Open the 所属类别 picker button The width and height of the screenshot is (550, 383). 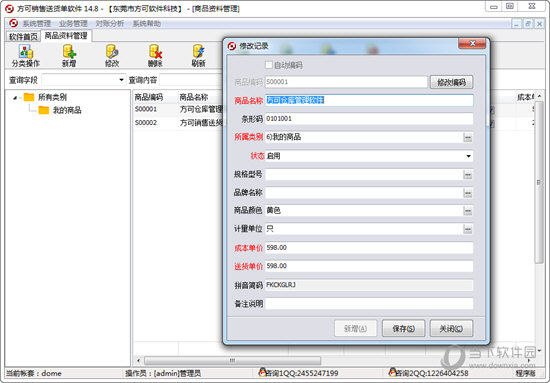pos(468,137)
